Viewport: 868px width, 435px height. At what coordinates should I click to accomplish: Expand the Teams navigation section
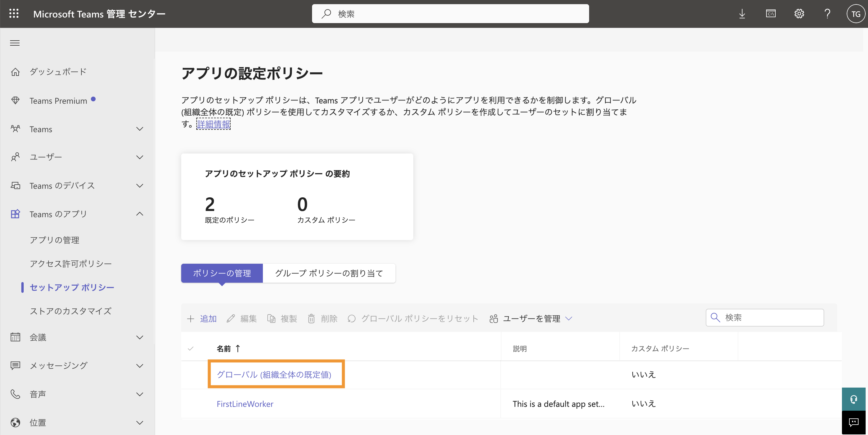pyautogui.click(x=139, y=129)
